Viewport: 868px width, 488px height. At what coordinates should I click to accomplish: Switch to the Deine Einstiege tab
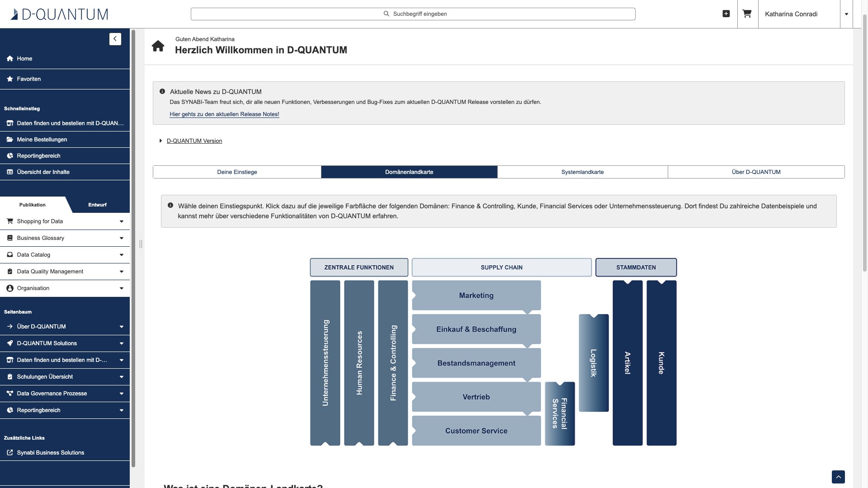pyautogui.click(x=237, y=172)
